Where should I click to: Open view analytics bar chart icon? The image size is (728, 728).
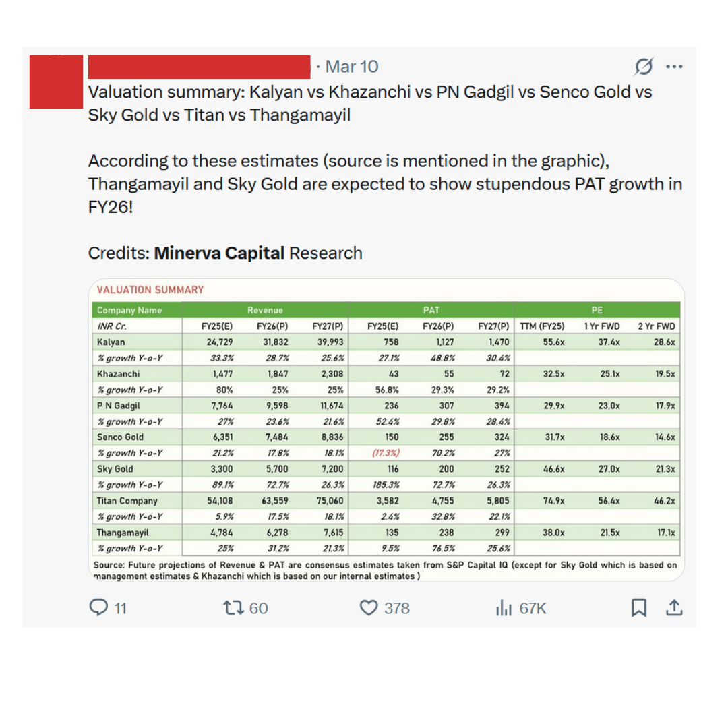tap(504, 608)
